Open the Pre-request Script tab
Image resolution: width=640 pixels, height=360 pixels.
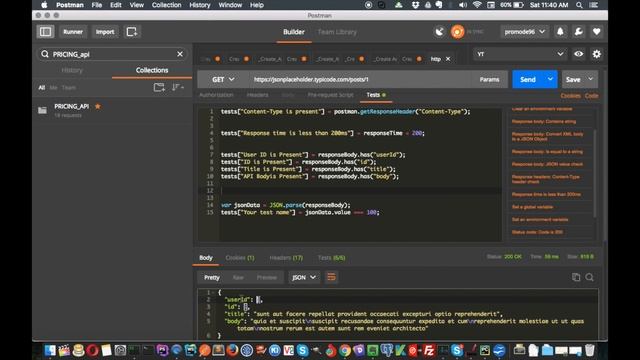[330, 95]
